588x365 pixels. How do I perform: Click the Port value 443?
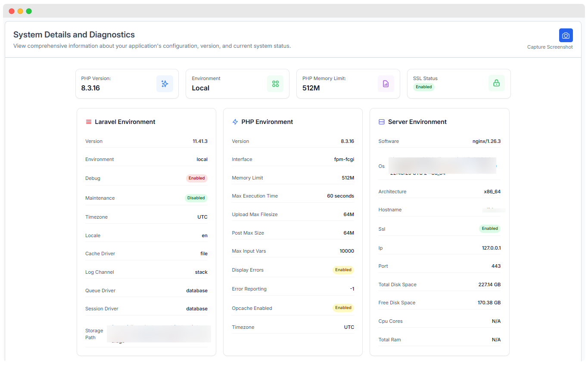(x=496, y=266)
